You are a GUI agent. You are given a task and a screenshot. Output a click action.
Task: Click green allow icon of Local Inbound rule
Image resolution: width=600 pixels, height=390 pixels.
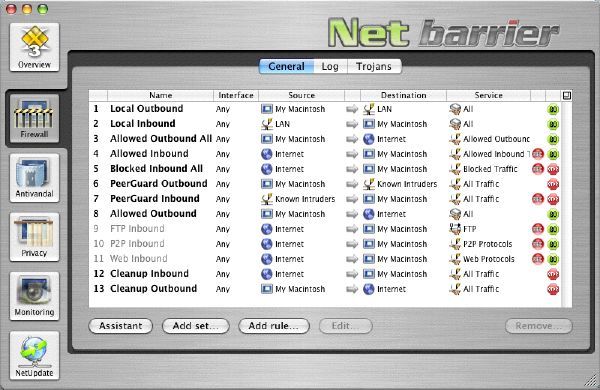[553, 124]
